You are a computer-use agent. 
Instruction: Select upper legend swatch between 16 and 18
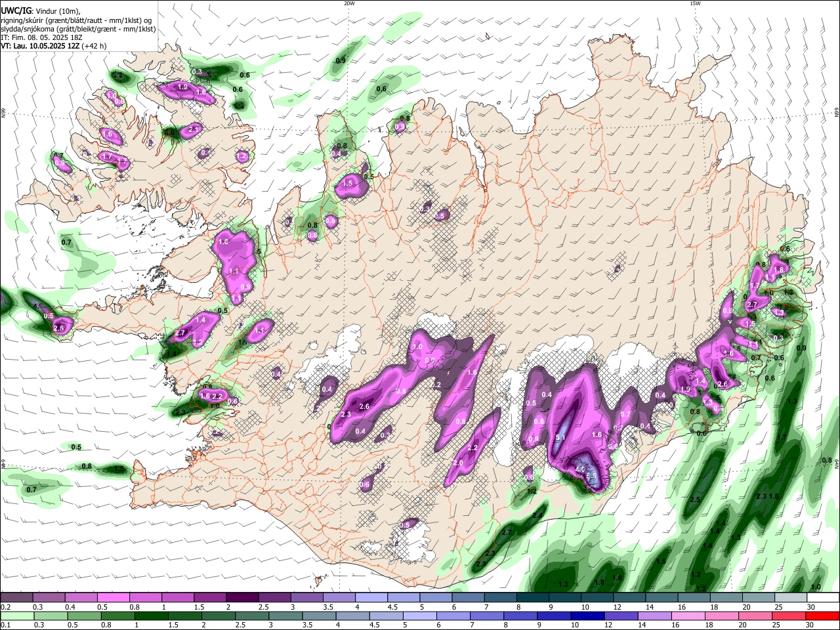[694, 598]
